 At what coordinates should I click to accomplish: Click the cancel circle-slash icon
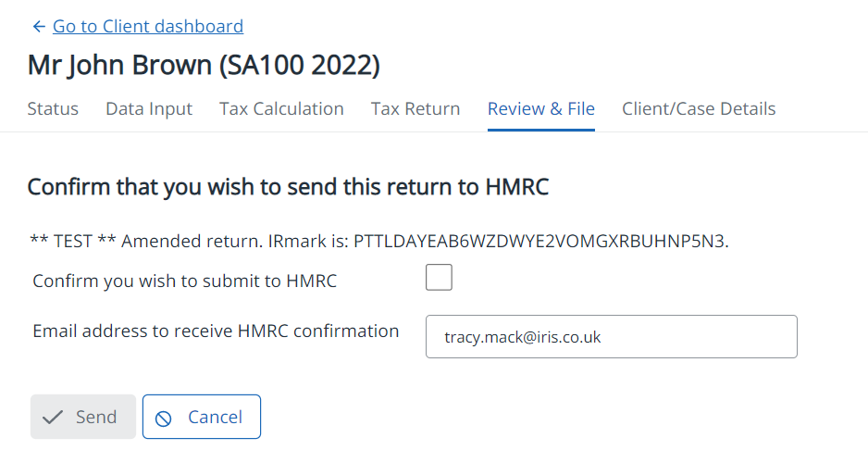pyautogui.click(x=164, y=418)
